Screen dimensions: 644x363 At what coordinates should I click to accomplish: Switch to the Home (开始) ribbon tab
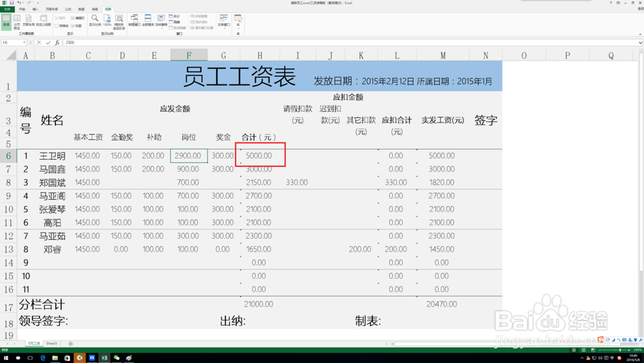point(22,9)
